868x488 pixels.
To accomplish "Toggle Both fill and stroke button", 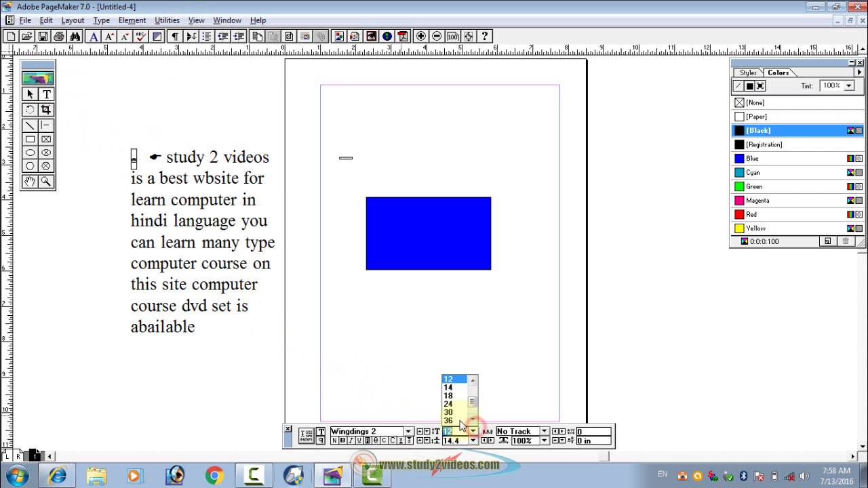I will 760,86.
